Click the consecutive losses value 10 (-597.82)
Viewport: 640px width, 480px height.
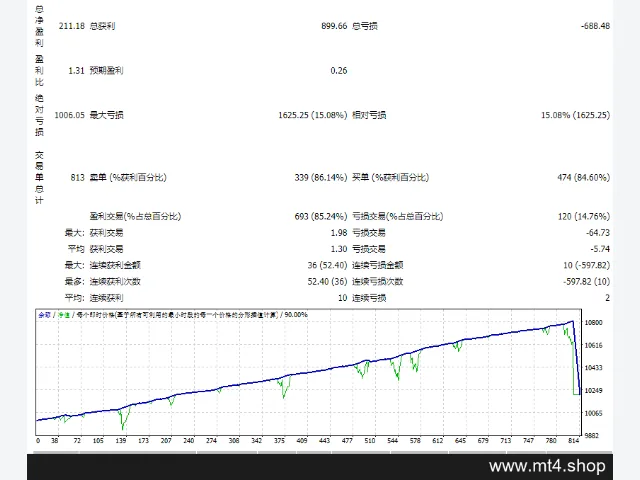tap(587, 265)
